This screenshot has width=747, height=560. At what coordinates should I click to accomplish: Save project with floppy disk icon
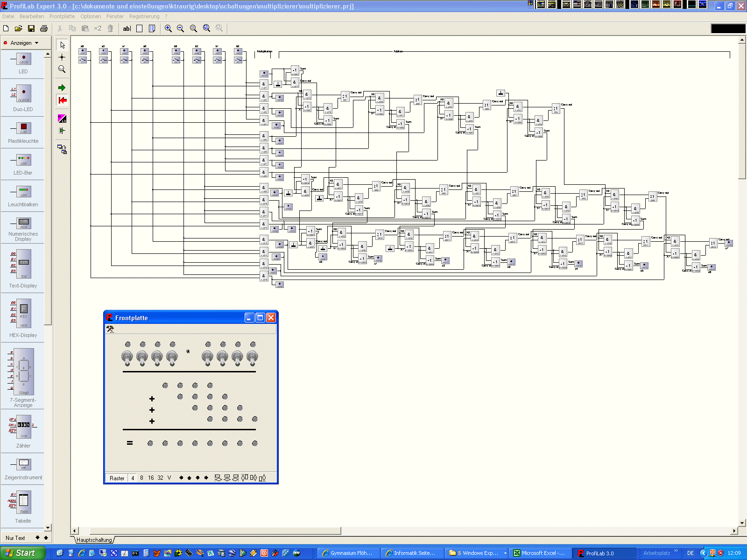pos(31,28)
